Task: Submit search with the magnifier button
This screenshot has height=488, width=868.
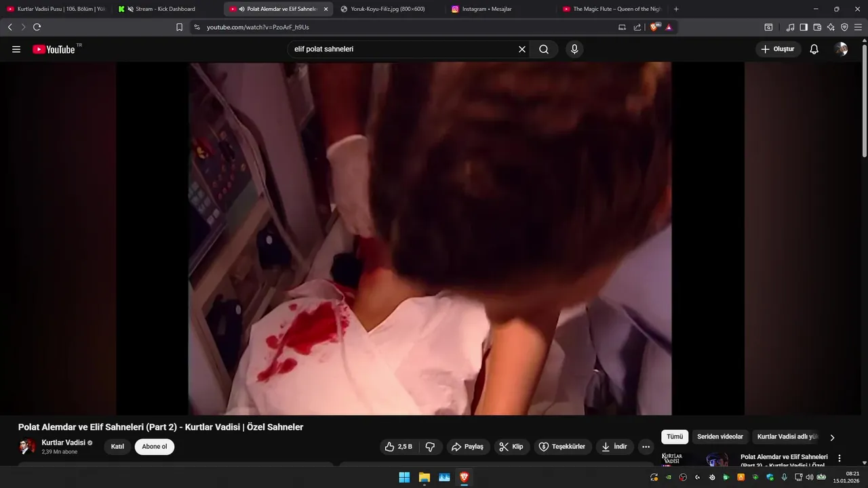Action: [544, 49]
